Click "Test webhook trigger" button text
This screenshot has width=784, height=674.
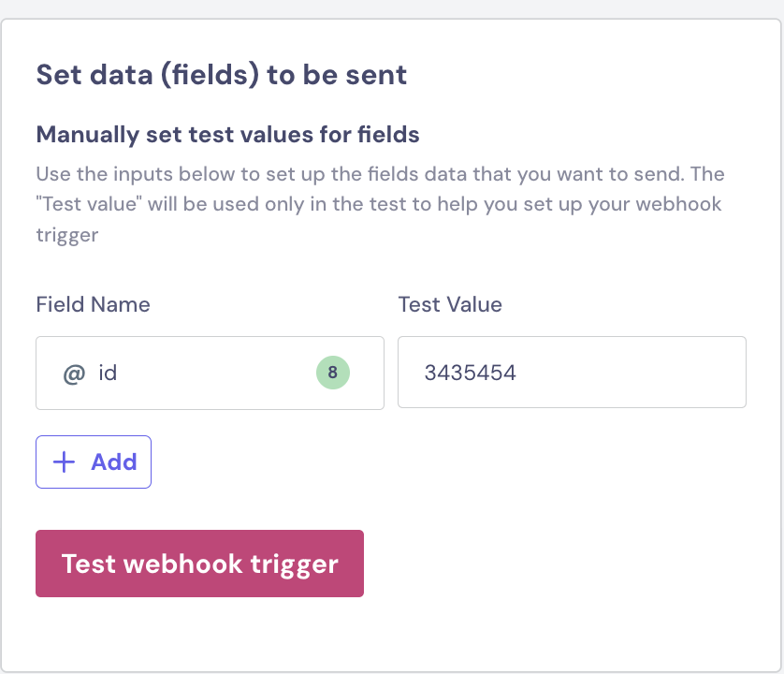point(199,564)
